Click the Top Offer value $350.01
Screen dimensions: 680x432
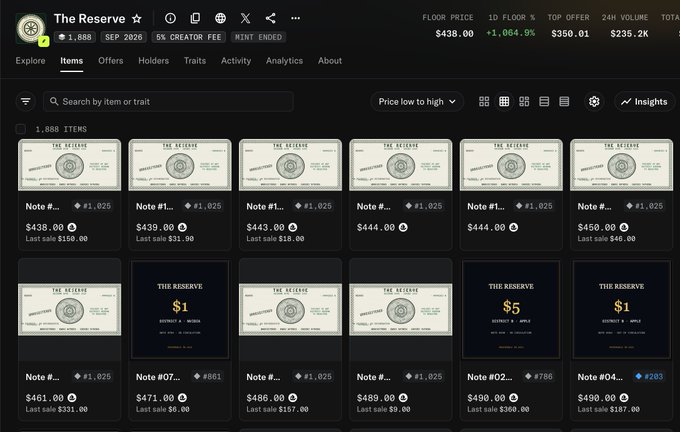coord(570,33)
